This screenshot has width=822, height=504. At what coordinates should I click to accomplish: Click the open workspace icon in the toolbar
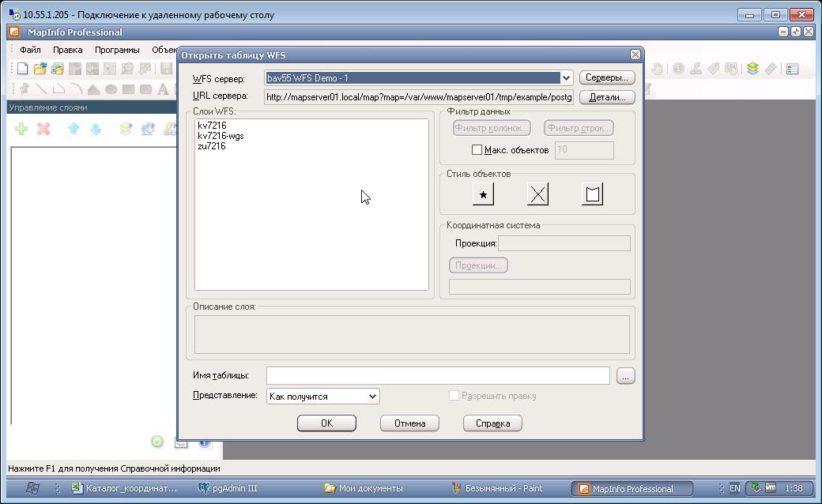point(57,69)
